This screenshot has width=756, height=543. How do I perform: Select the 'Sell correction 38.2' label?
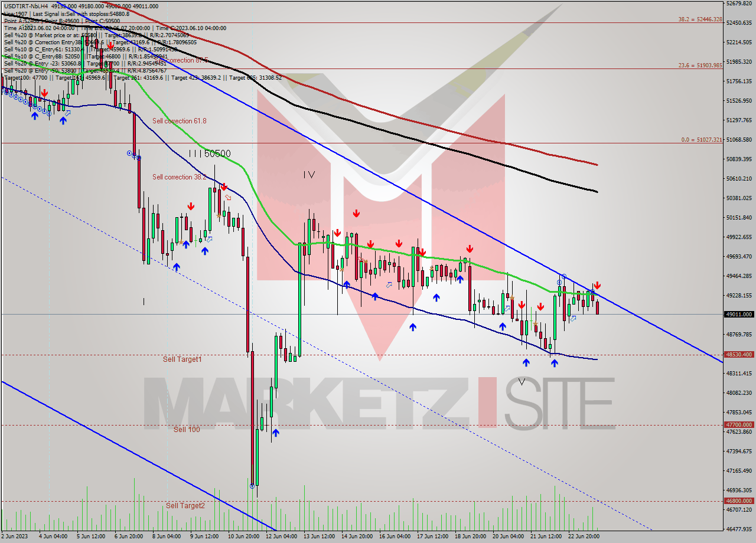tap(180, 177)
